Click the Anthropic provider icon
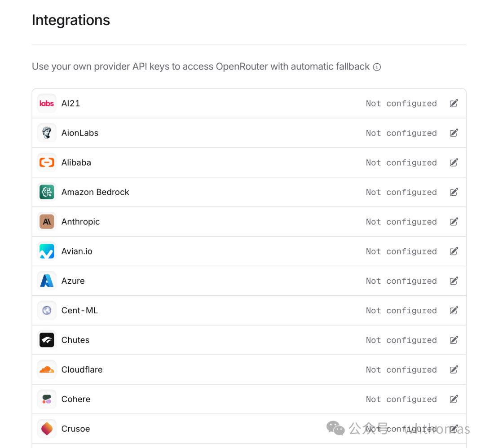This screenshot has width=485, height=448. pos(47,222)
